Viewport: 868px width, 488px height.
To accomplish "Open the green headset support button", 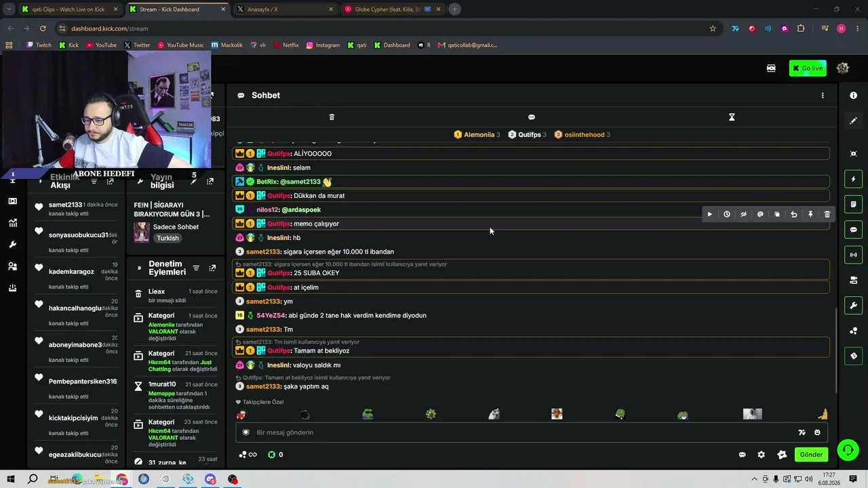I will click(847, 449).
